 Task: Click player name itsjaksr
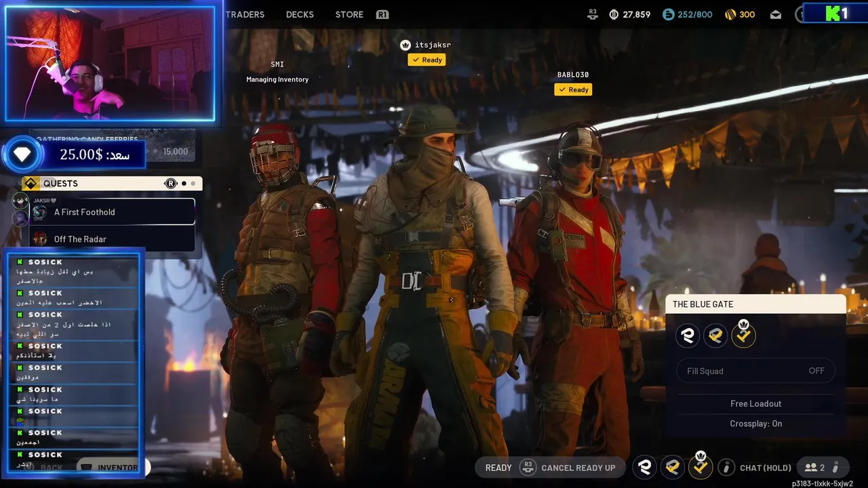433,45
